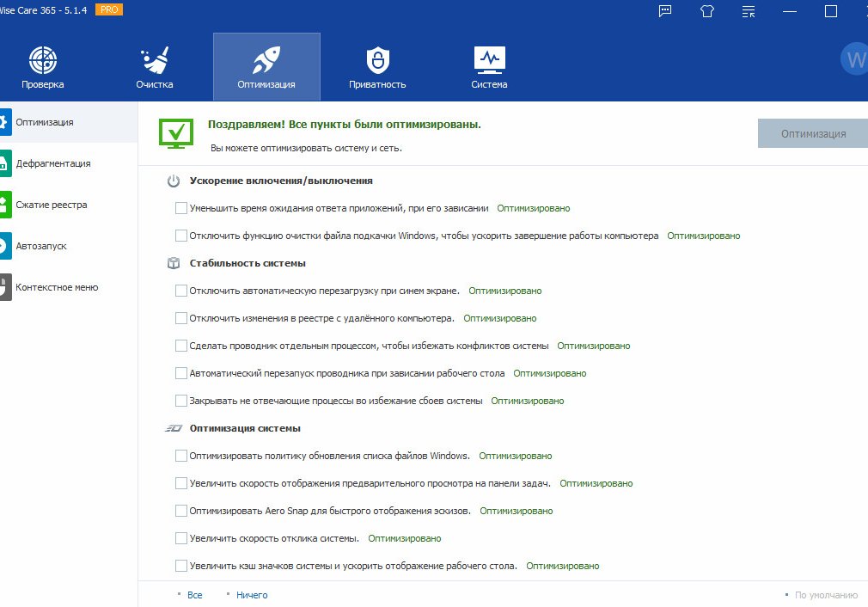Click the По умолчанию link
Image resolution: width=868 pixels, height=607 pixels.
click(x=826, y=595)
